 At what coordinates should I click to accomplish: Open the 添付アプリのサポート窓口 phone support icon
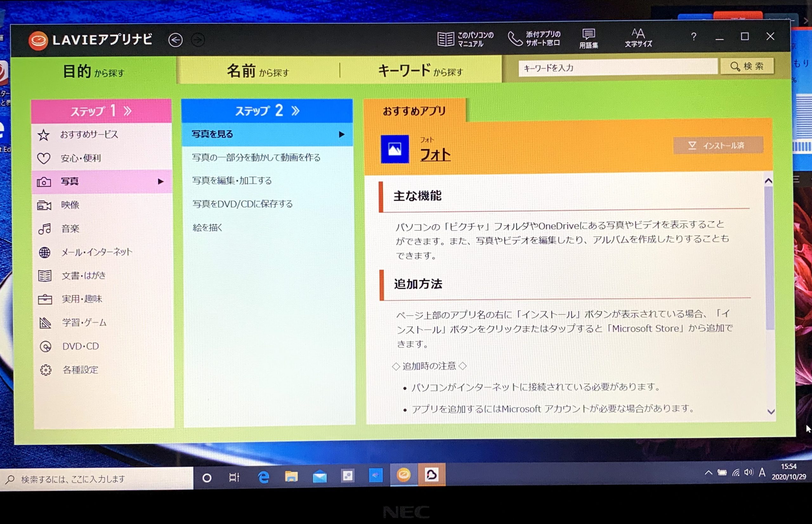pyautogui.click(x=516, y=38)
